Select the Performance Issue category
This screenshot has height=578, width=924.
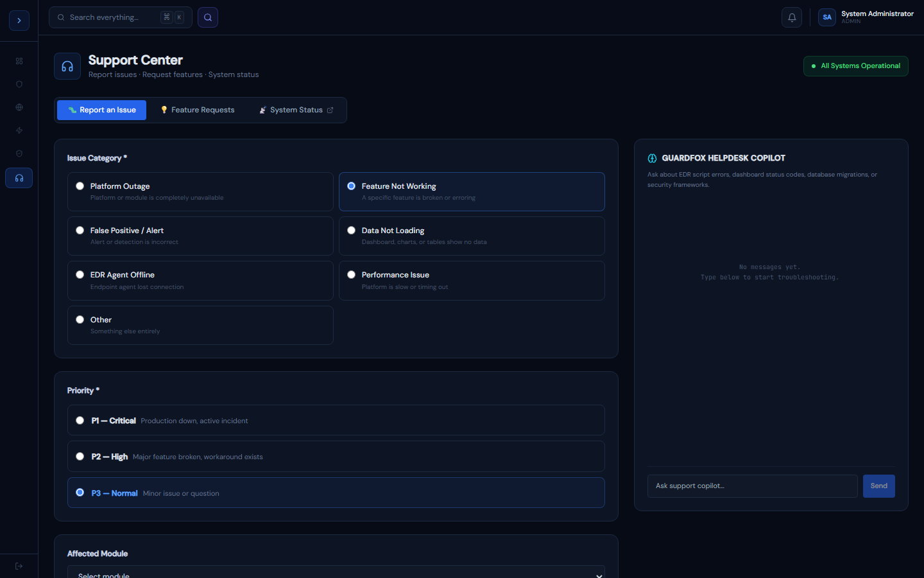coord(472,281)
